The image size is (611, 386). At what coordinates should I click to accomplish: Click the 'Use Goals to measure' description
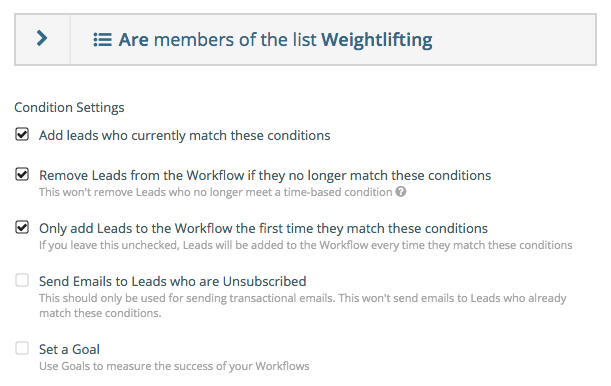click(174, 366)
